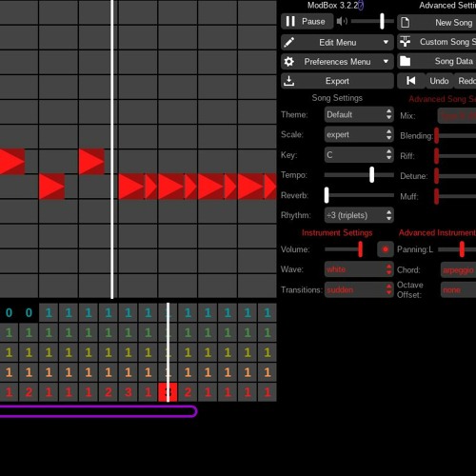476x476 pixels.
Task: Select the highlighted red pattern cell
Action: [168, 392]
